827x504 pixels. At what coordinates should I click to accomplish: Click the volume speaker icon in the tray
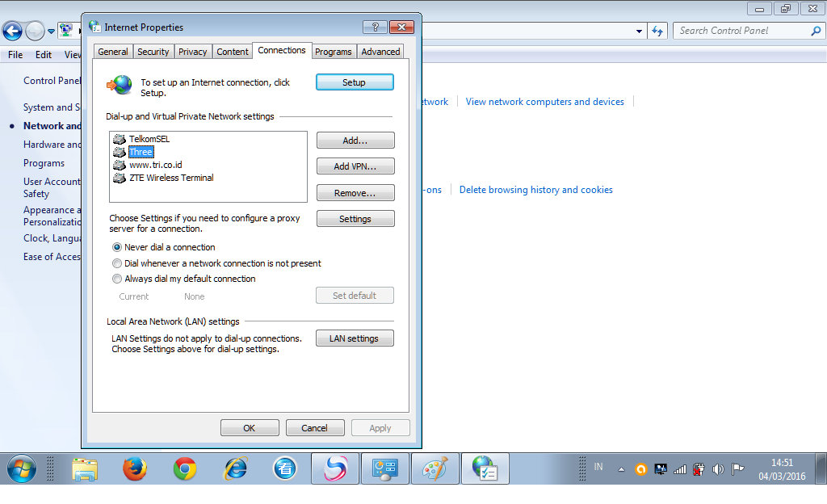pyautogui.click(x=719, y=468)
